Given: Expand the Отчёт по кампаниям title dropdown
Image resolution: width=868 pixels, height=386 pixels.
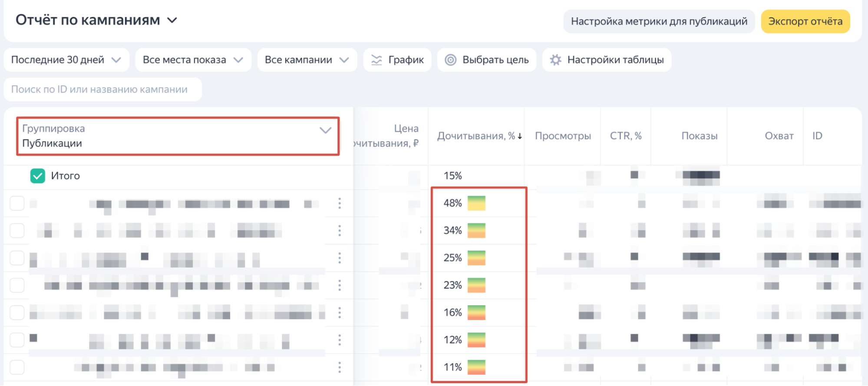Looking at the screenshot, I should 96,20.
